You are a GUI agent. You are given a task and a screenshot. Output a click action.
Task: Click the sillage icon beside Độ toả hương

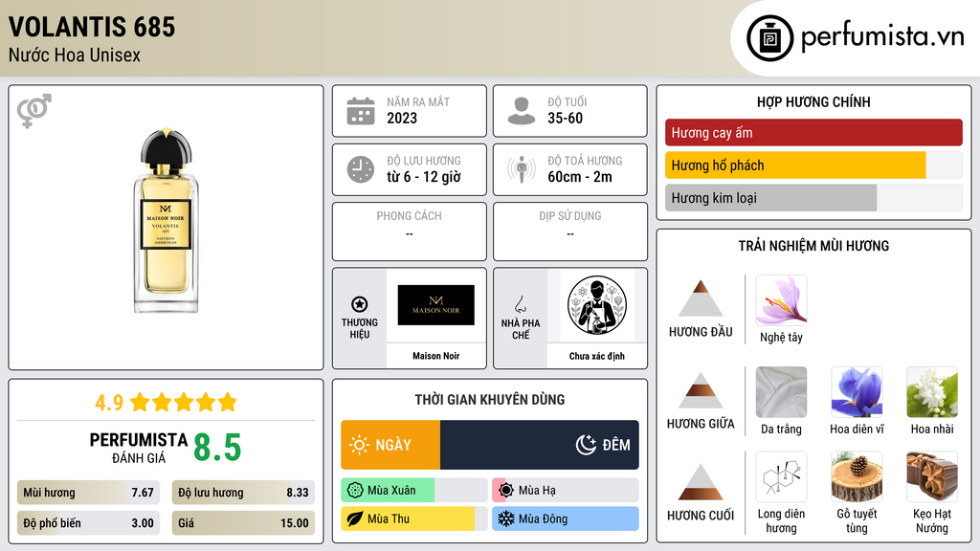(x=522, y=169)
